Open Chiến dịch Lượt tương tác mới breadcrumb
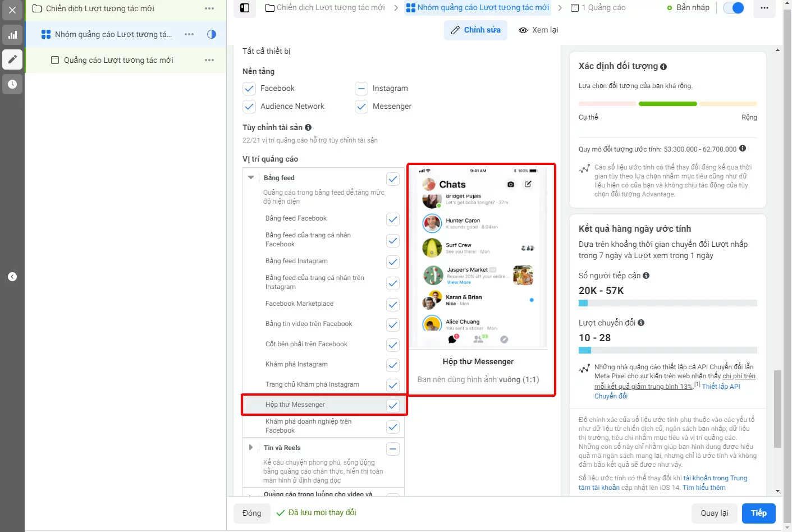 pos(325,8)
